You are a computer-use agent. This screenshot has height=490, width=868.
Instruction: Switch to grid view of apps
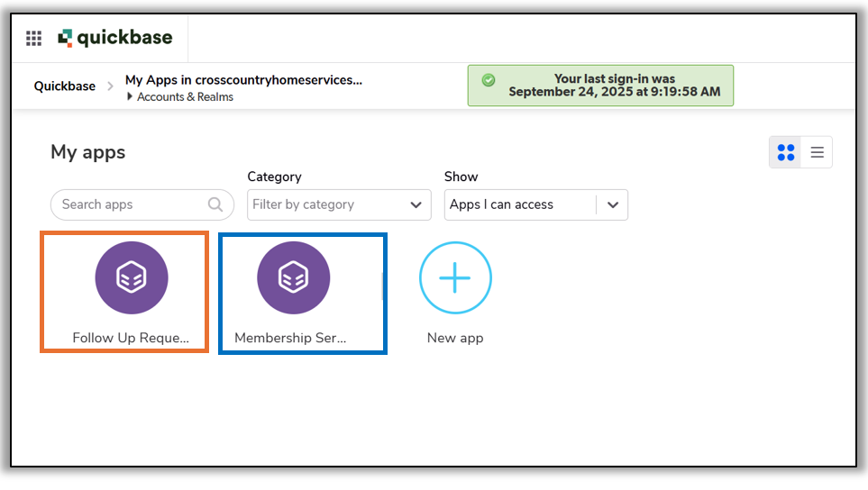(786, 152)
